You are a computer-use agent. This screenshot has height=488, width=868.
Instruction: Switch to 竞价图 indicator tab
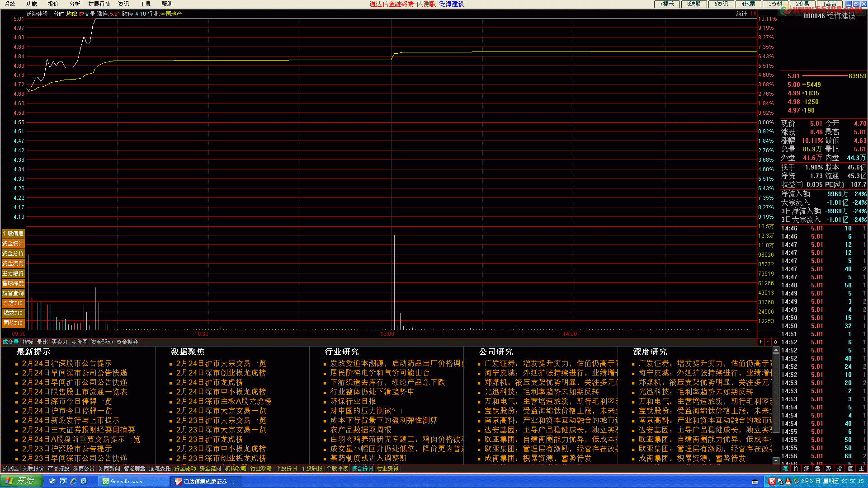pyautogui.click(x=80, y=342)
